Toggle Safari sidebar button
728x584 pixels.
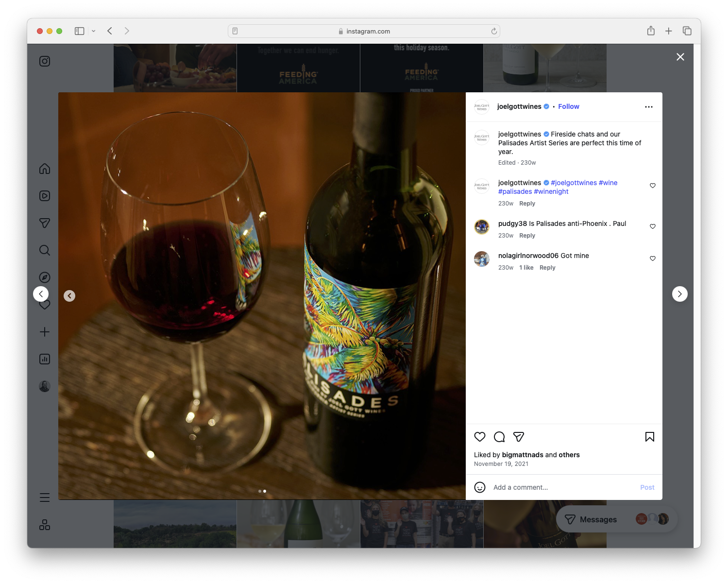(80, 31)
